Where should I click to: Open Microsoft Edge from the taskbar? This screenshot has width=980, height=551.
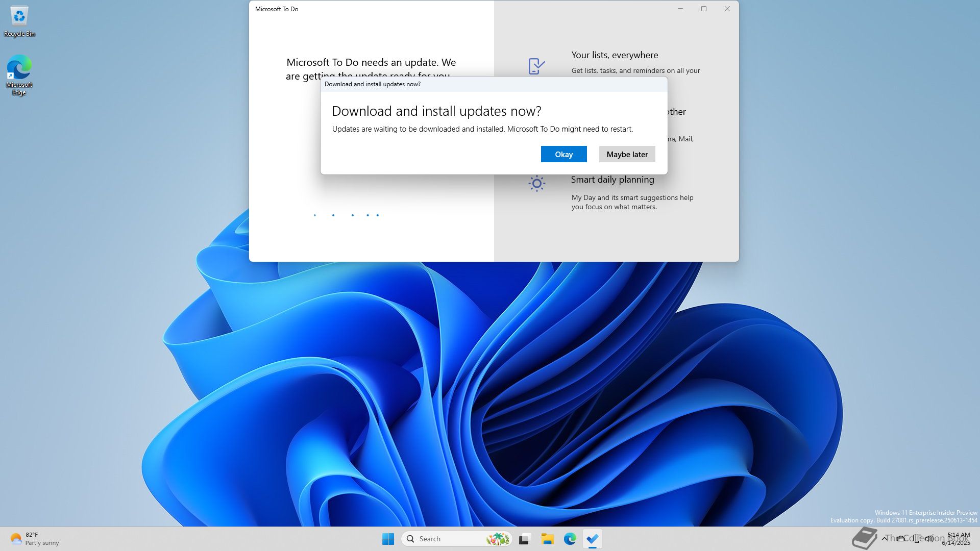(570, 539)
